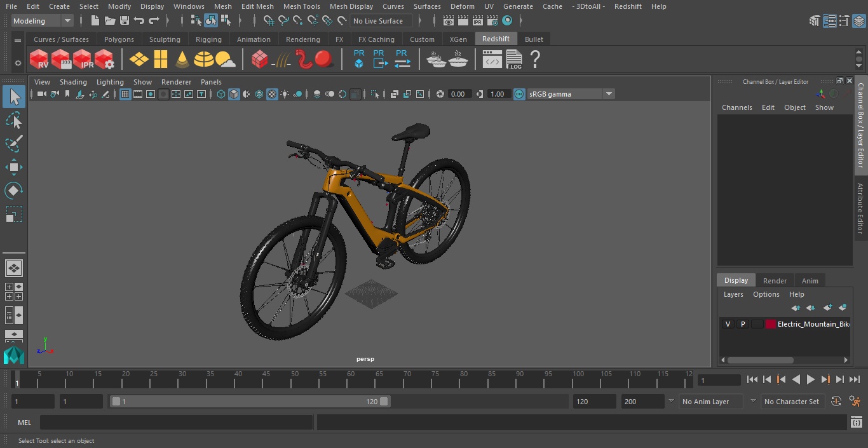Click the redo arrow in status line
This screenshot has width=868, height=448.
(154, 21)
